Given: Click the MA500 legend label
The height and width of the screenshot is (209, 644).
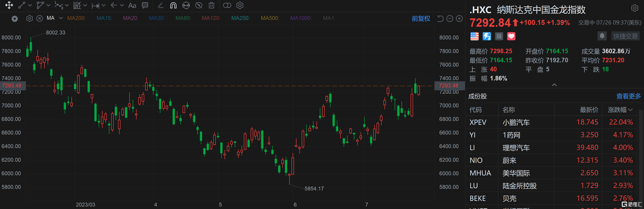Looking at the screenshot, I should coord(270,18).
